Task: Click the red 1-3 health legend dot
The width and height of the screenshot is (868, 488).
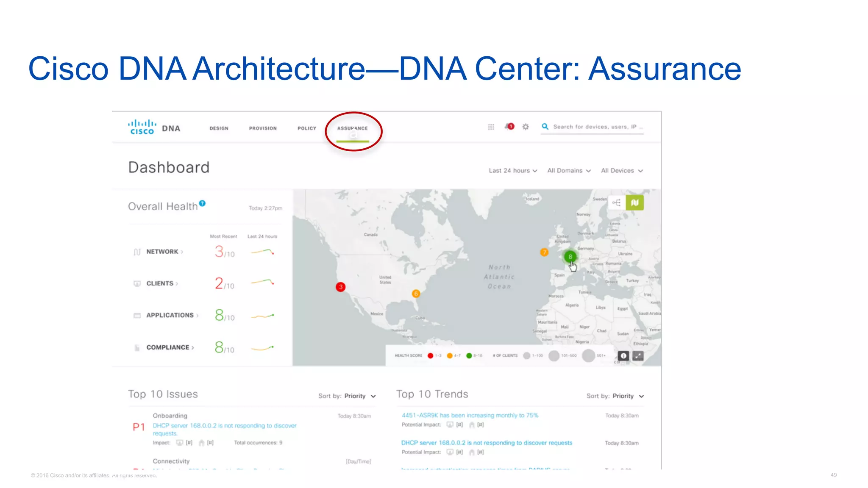Action: pos(431,356)
